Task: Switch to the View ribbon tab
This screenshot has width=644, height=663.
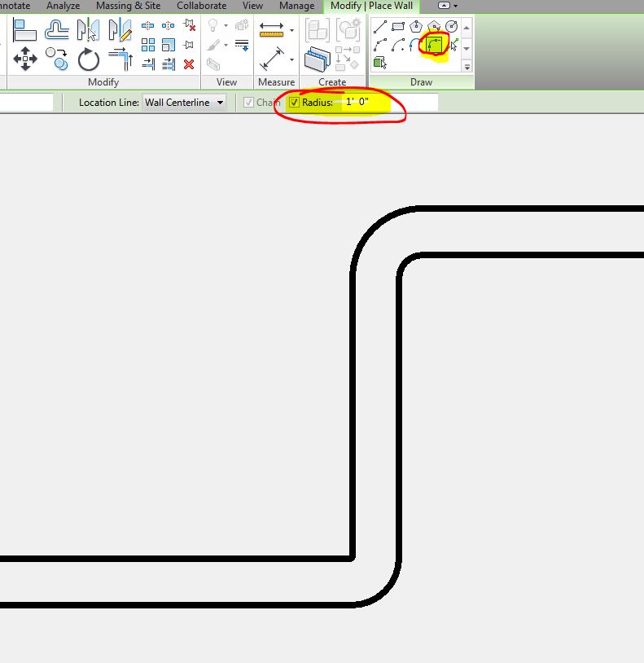Action: [252, 6]
